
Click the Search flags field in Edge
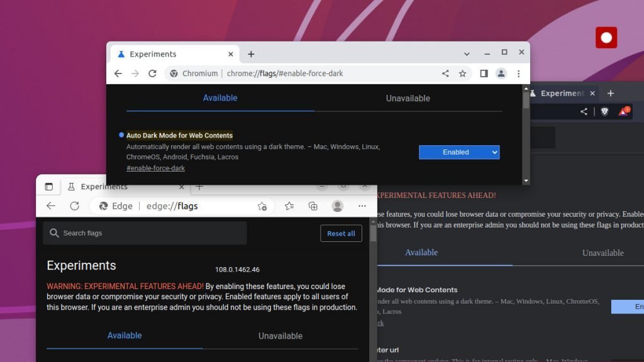click(145, 233)
